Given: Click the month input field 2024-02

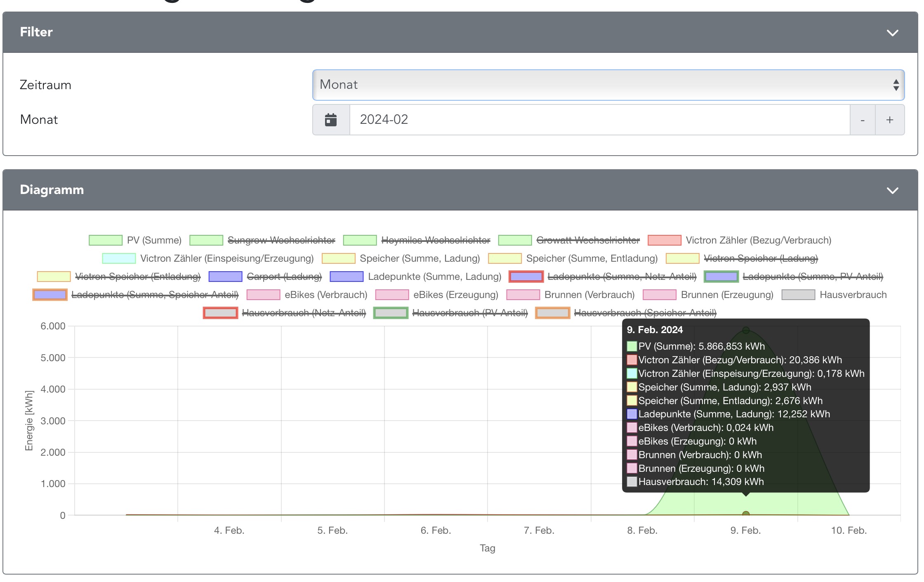Looking at the screenshot, I should click(x=599, y=120).
